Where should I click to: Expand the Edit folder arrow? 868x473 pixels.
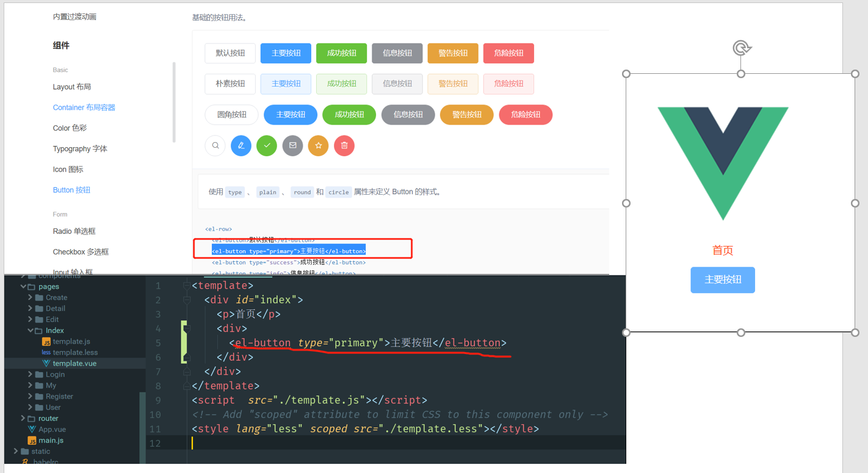point(31,320)
